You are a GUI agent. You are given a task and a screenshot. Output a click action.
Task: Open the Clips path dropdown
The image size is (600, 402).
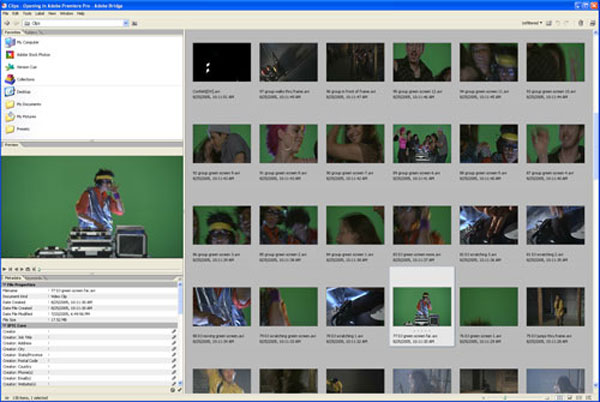pos(126,23)
